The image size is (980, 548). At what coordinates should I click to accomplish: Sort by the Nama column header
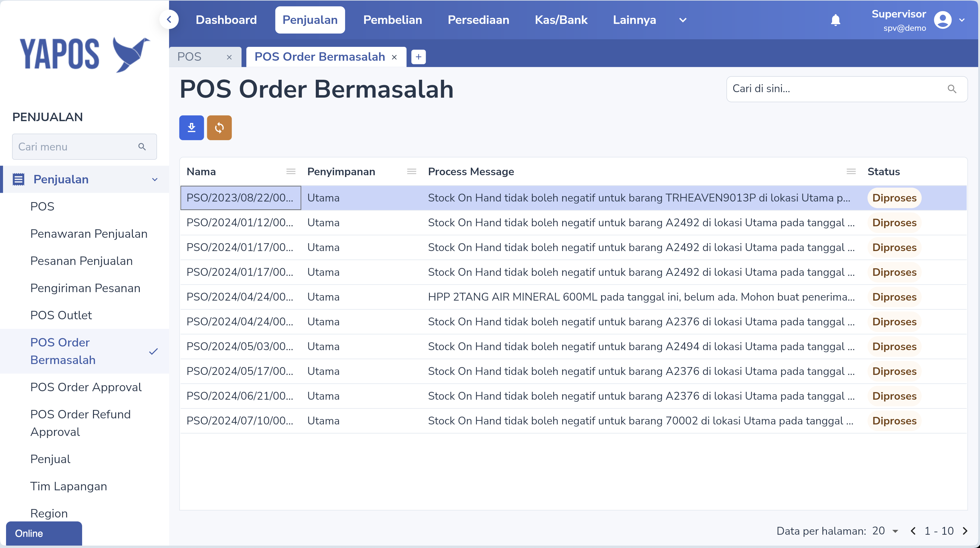point(201,172)
